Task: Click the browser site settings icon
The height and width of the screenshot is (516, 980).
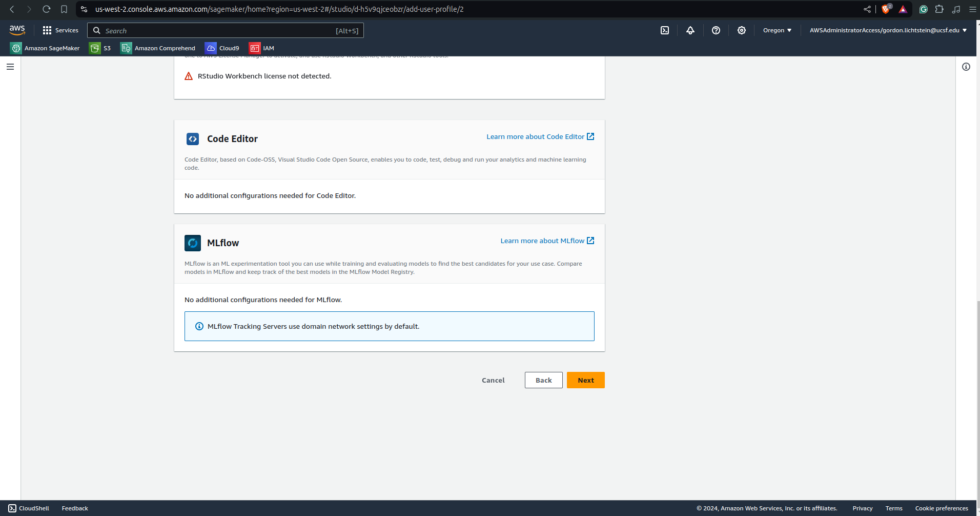Action: [x=84, y=9]
